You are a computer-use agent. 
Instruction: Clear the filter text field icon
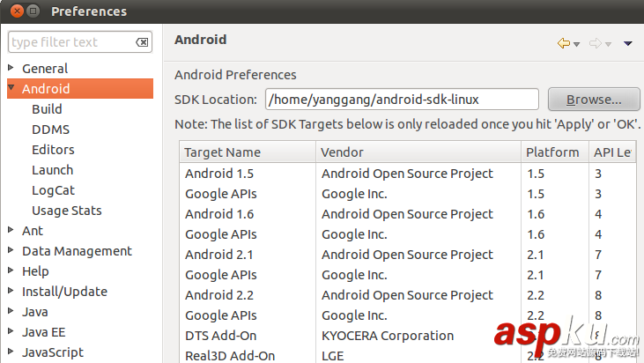point(142,42)
